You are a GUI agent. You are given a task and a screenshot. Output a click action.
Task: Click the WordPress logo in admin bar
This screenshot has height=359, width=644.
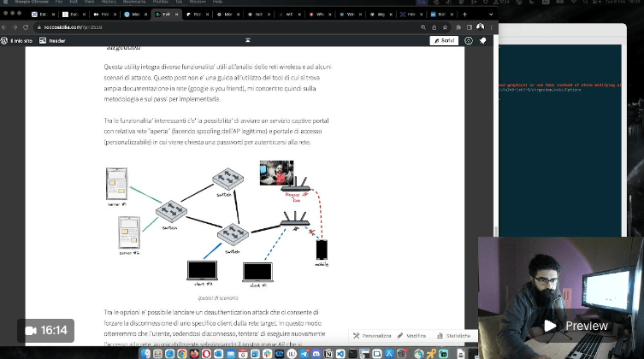click(5, 40)
